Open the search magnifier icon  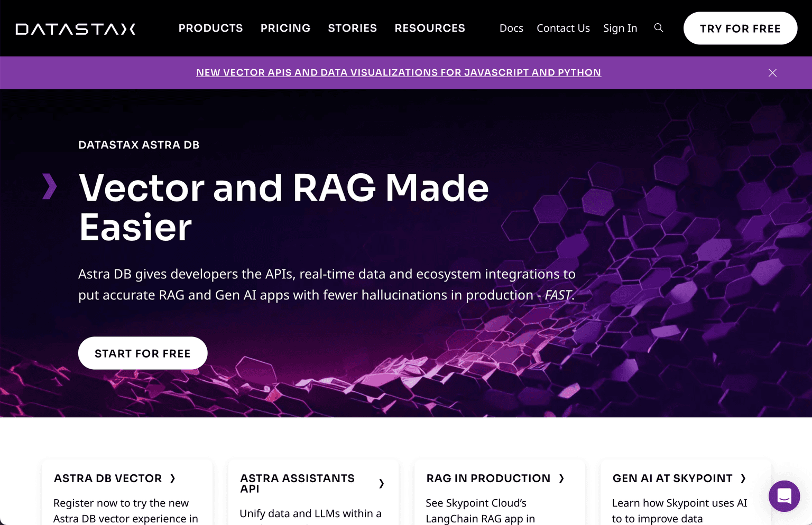coord(659,28)
